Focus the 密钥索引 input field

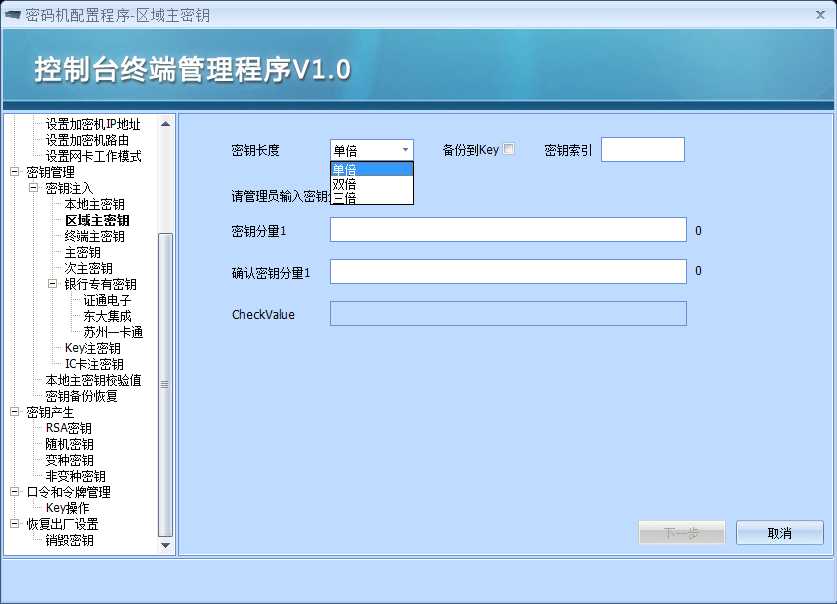pyautogui.click(x=643, y=149)
